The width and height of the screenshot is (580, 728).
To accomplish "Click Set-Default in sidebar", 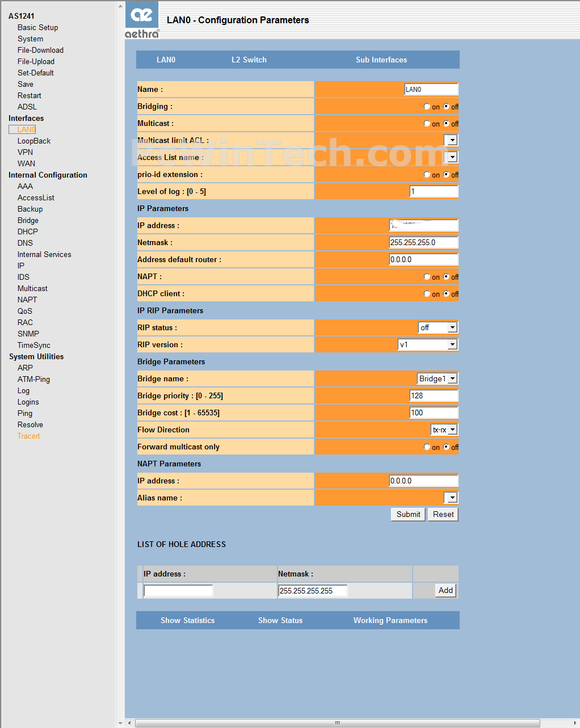I will pos(35,73).
